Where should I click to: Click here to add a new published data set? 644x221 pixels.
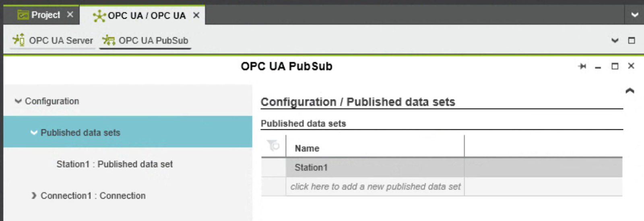pyautogui.click(x=375, y=187)
